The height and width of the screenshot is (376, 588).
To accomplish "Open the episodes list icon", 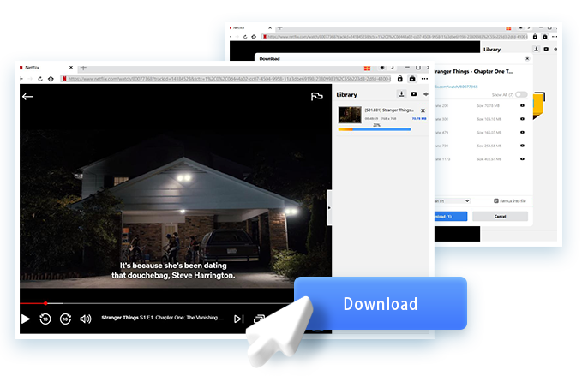I will point(259,319).
